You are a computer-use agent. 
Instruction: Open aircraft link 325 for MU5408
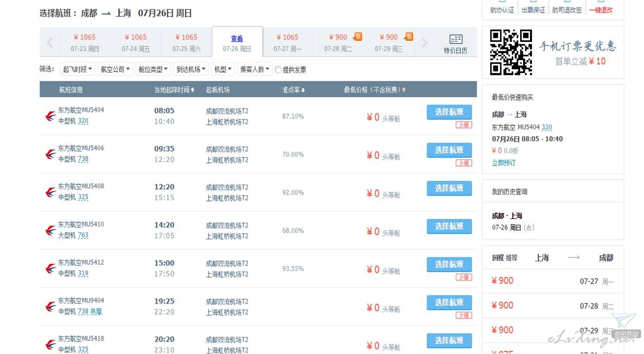pyautogui.click(x=83, y=197)
